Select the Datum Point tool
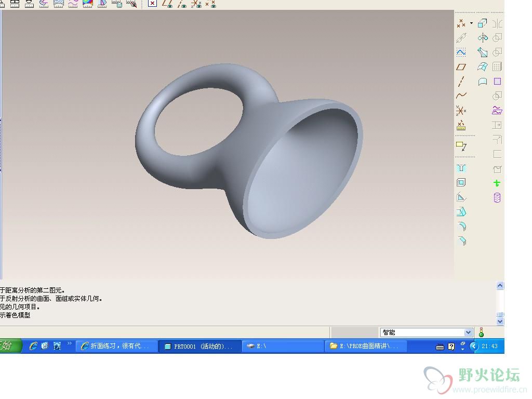 (x=461, y=23)
